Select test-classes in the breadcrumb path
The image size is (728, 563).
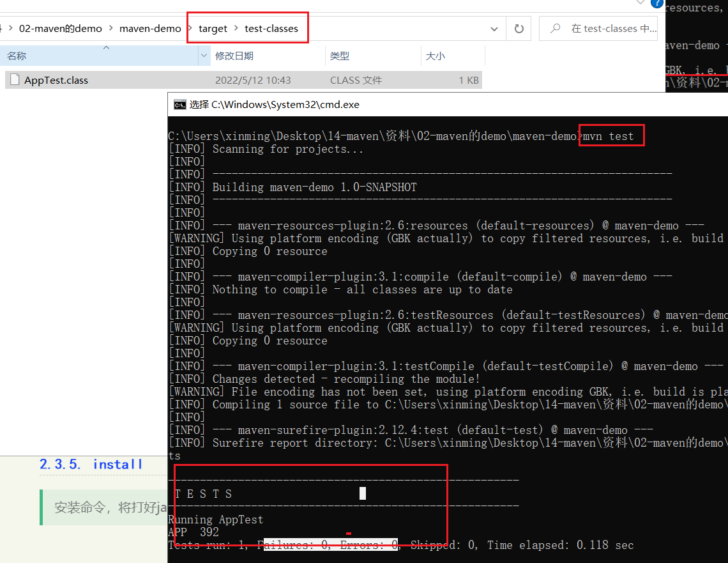pyautogui.click(x=271, y=29)
